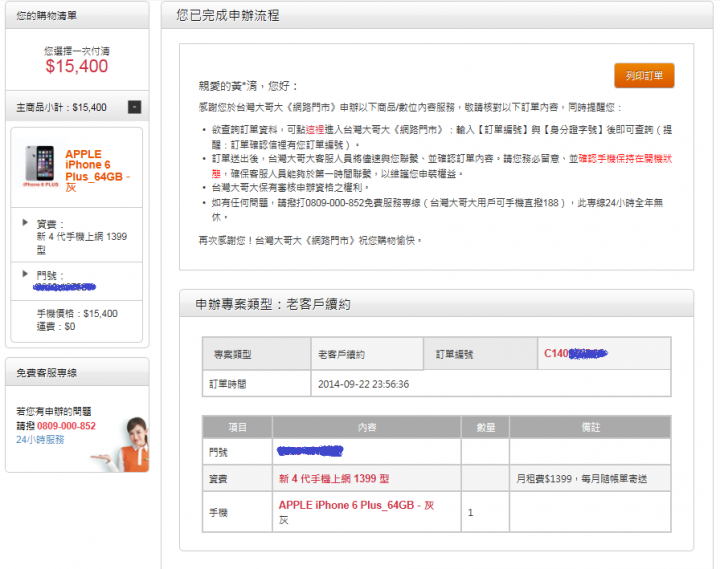Click the 手機價格：$15,400 line

pyautogui.click(x=77, y=313)
